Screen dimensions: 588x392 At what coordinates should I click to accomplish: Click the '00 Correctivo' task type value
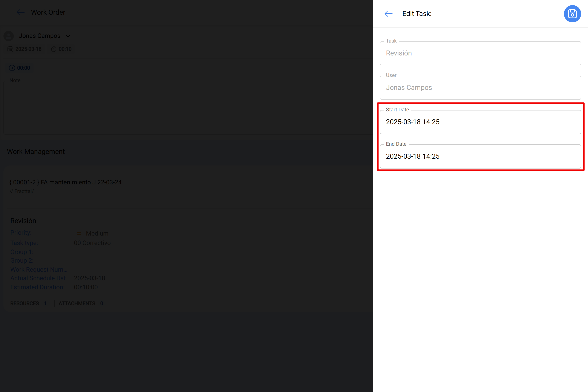tap(92, 243)
